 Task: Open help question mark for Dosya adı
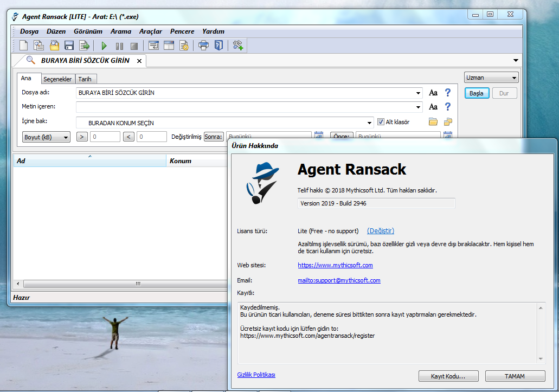click(x=448, y=93)
